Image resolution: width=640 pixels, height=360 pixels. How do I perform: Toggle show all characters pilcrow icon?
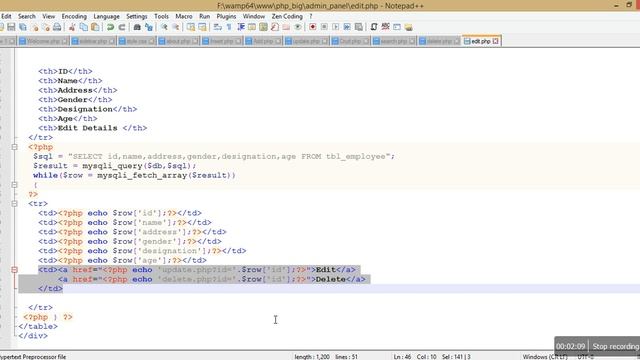coord(229,27)
